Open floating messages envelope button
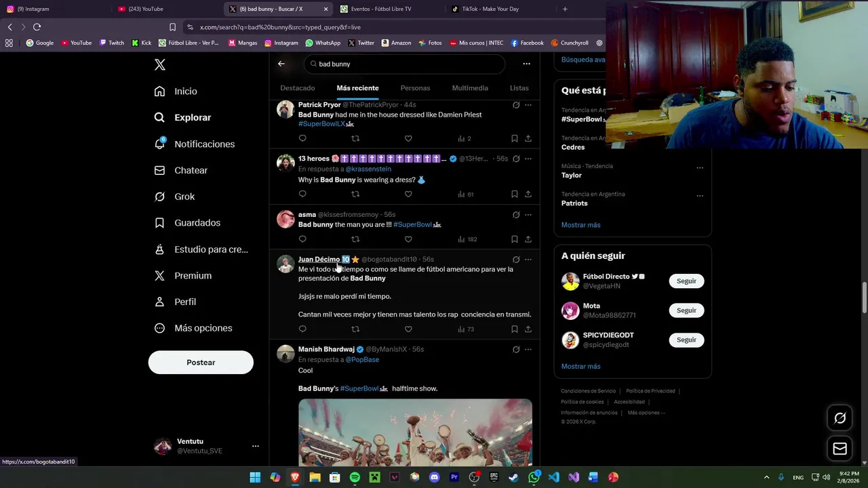868x488 pixels. click(x=840, y=449)
